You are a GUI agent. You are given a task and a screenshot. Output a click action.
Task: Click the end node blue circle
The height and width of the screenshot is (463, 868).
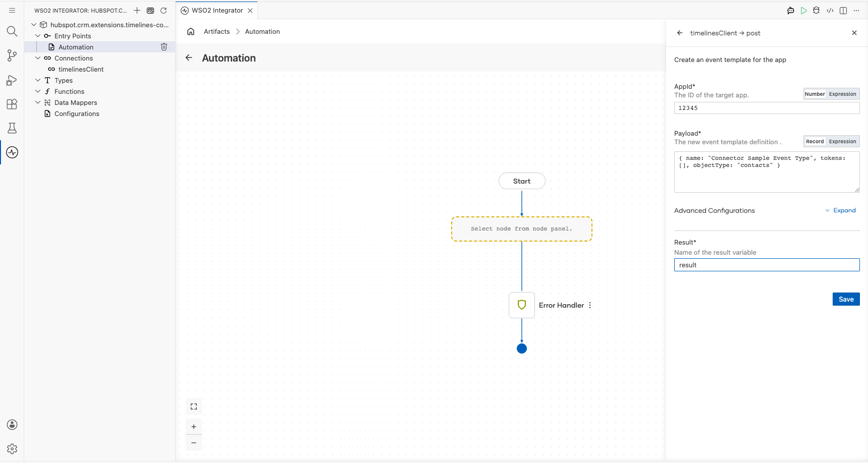[522, 349]
